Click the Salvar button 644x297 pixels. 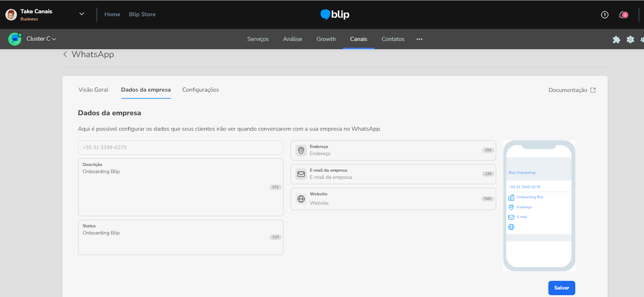[561, 288]
